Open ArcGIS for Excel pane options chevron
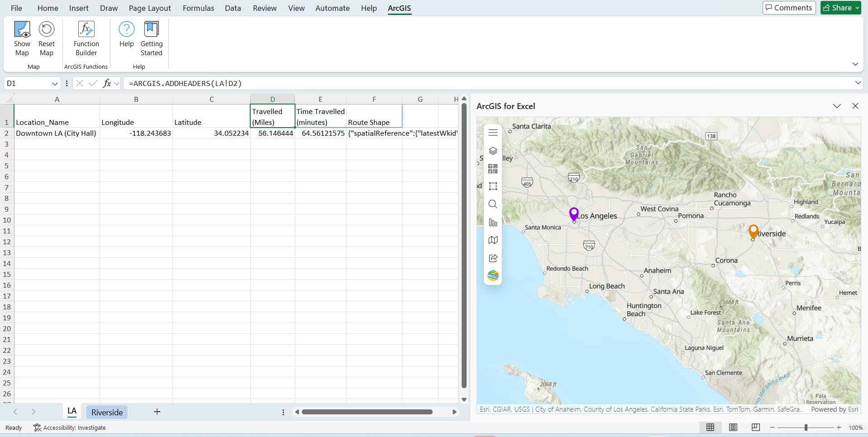 pyautogui.click(x=837, y=106)
